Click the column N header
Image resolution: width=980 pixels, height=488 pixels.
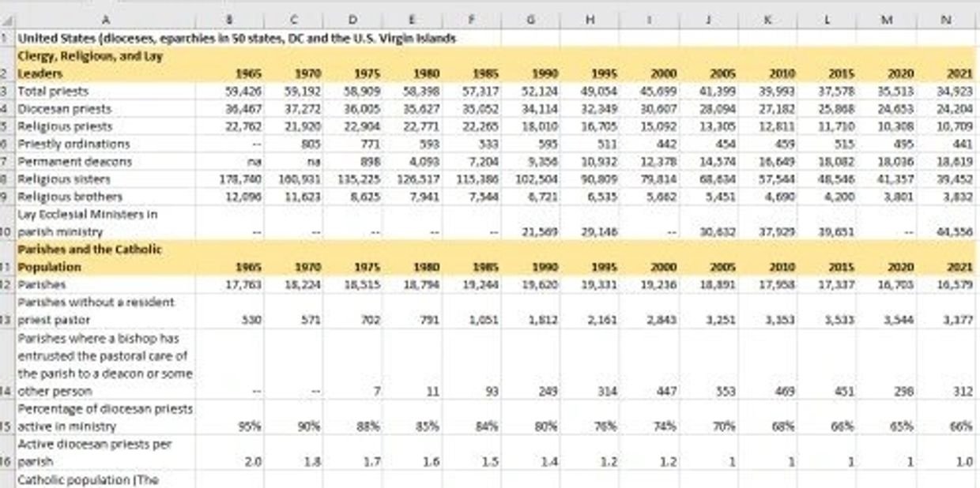[x=947, y=19]
